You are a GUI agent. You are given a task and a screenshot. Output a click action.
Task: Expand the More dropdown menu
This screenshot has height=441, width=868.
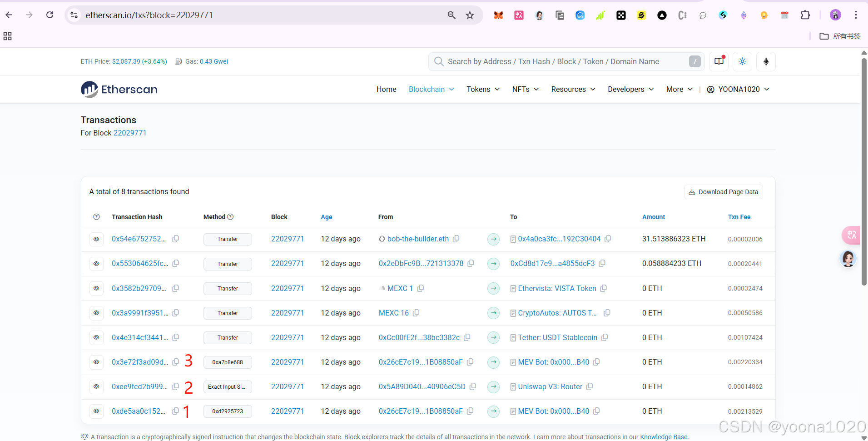coord(680,90)
